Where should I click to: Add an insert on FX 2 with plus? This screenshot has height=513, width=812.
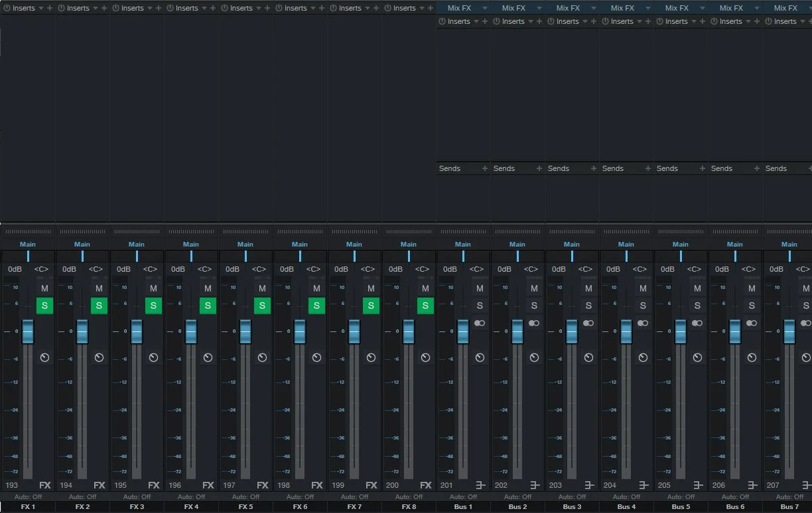104,8
